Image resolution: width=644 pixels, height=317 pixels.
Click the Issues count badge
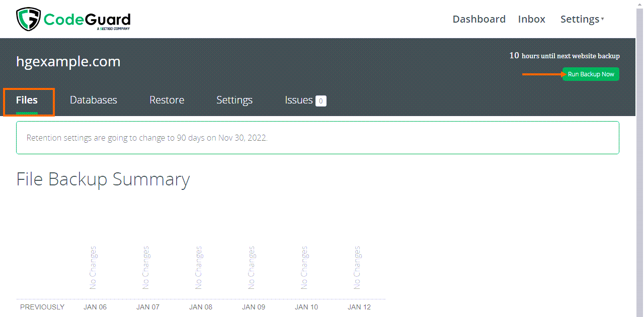coord(320,101)
